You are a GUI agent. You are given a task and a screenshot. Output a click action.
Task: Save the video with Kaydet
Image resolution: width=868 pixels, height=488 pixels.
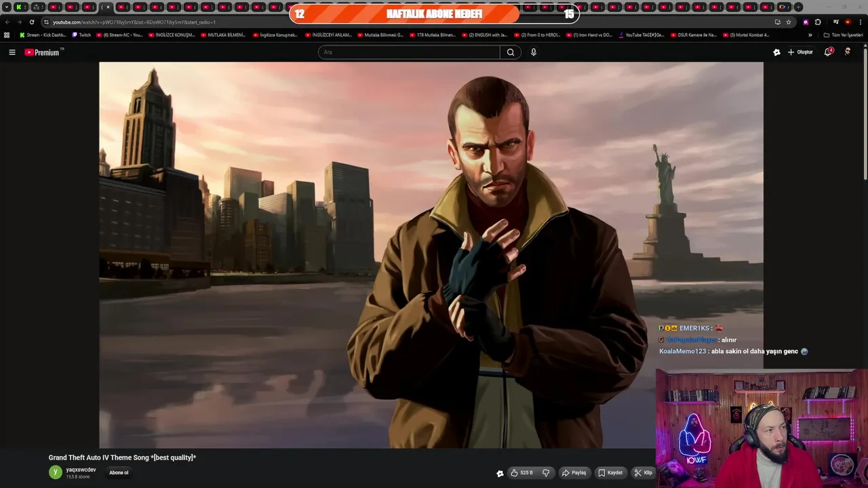tap(610, 473)
